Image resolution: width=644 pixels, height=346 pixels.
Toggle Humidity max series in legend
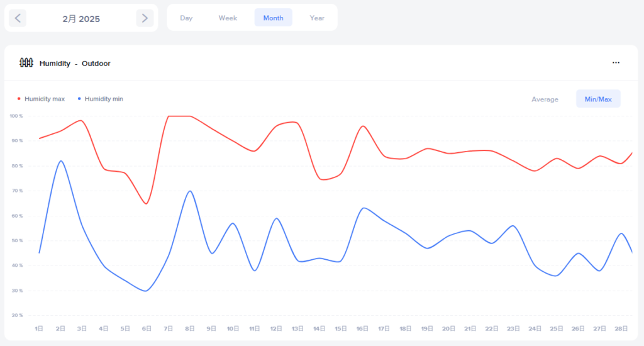(45, 99)
